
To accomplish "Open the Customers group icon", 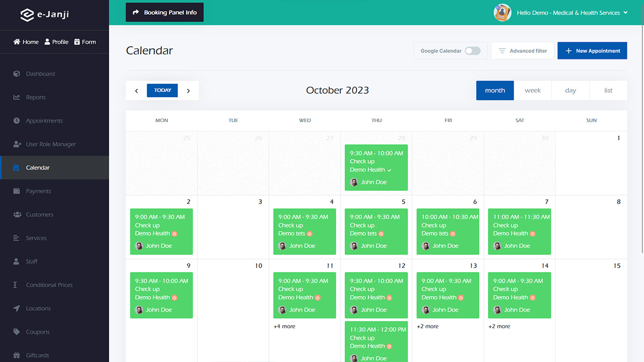I will coord(17,215).
